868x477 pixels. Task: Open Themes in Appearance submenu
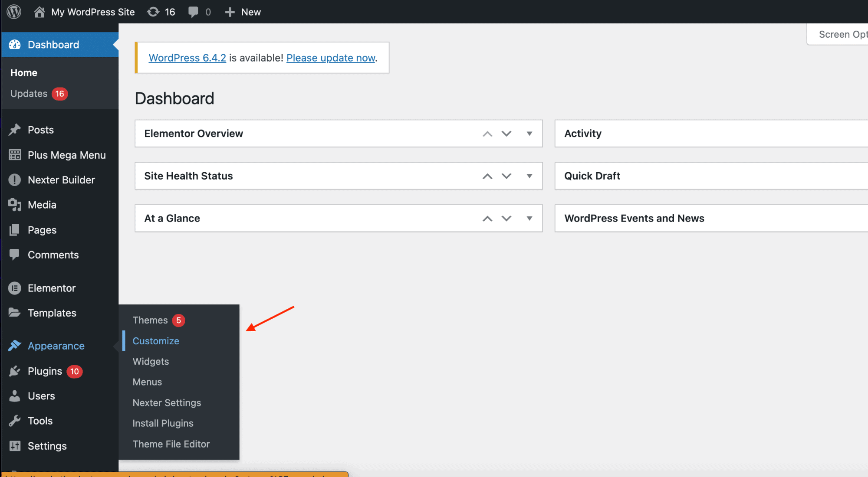point(150,320)
